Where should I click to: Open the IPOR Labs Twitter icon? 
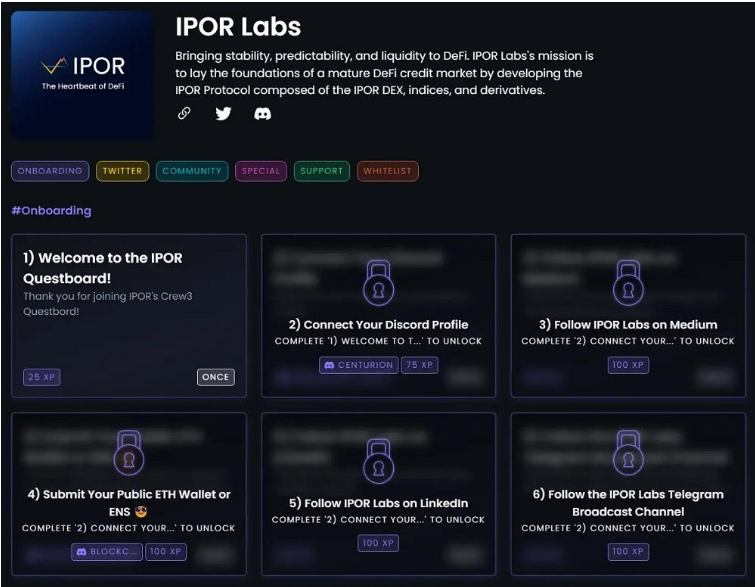tap(223, 114)
